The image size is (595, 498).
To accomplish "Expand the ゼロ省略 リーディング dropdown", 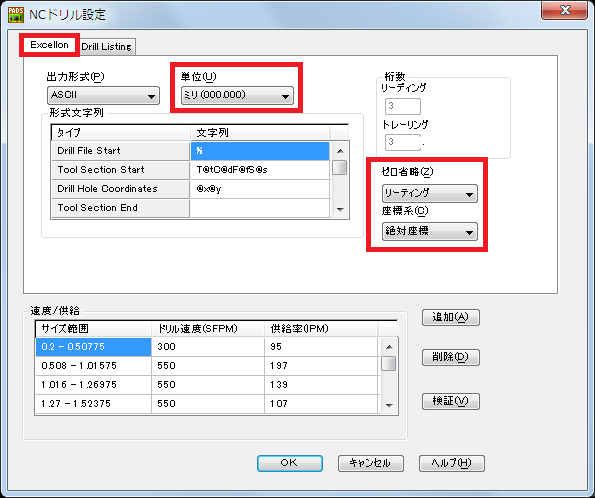I will (430, 194).
